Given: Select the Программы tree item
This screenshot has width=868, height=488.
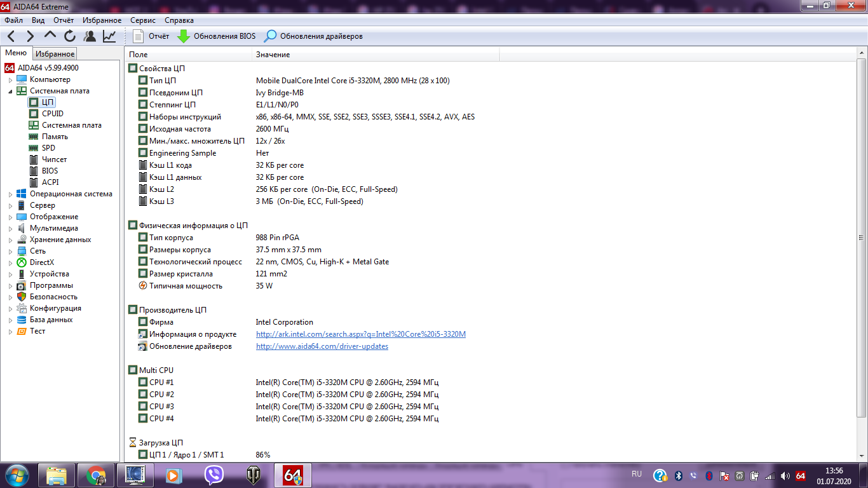Looking at the screenshot, I should [51, 285].
